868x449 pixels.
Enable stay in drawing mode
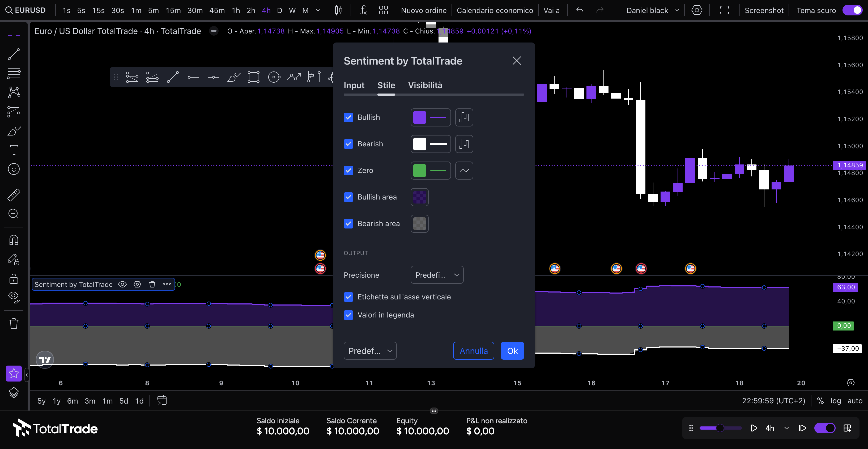tap(14, 259)
